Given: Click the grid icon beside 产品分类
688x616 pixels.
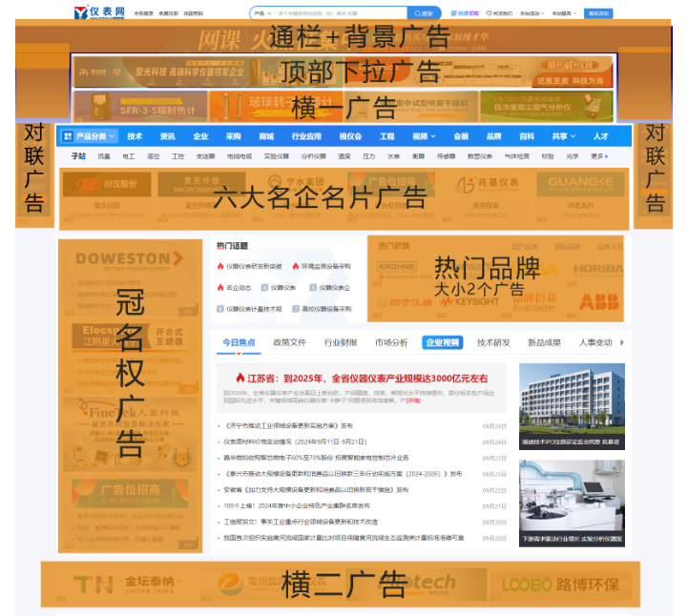Looking at the screenshot, I should (67, 136).
